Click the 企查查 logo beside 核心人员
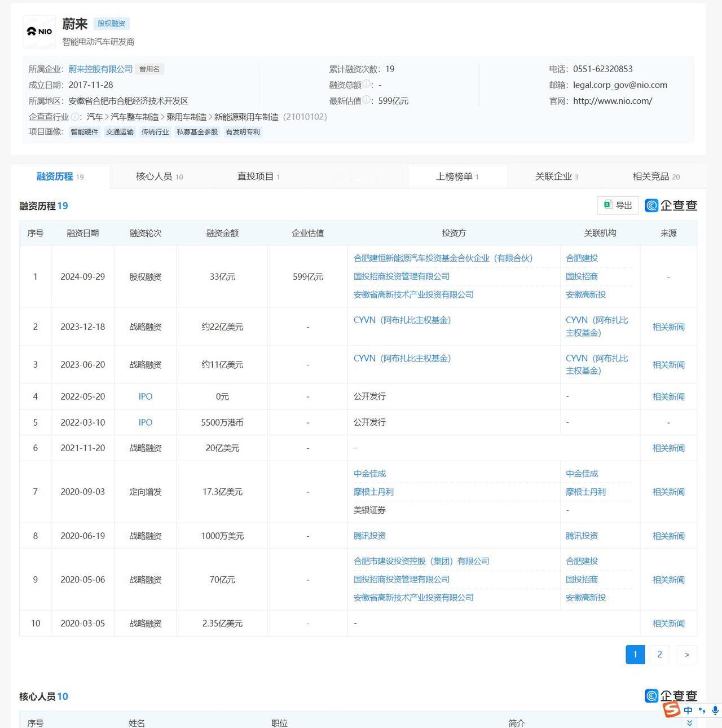 (671, 696)
